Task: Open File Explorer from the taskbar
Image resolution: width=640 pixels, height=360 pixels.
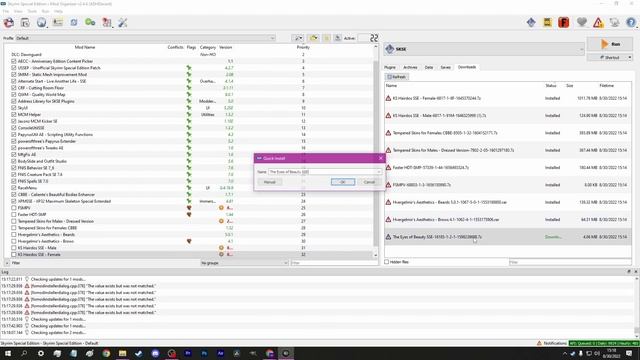Action: 122,353
